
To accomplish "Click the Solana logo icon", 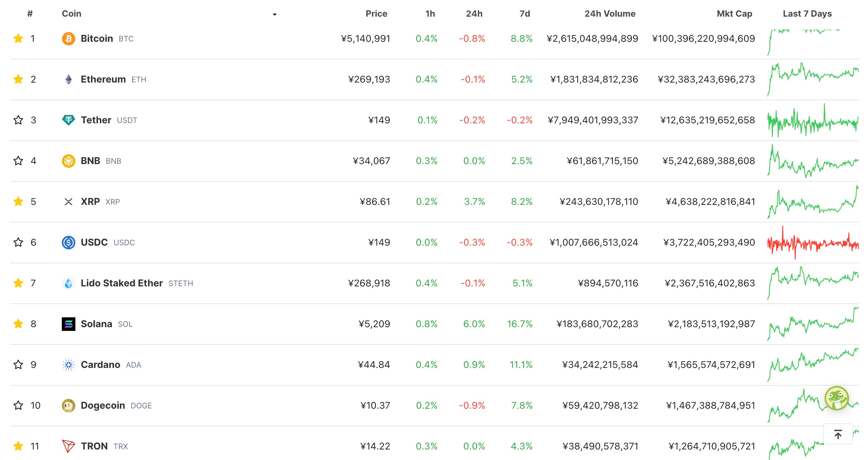I will pos(68,324).
